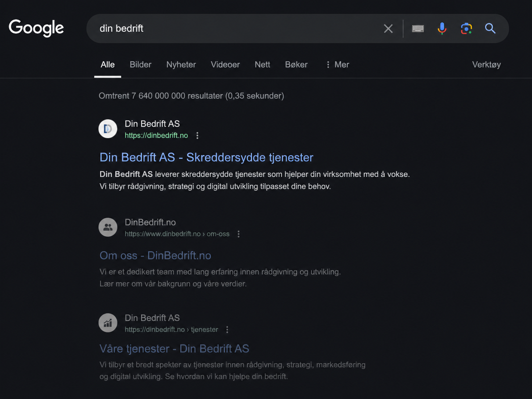Open the Verktøy search tools
This screenshot has height=399, width=532.
(x=486, y=65)
